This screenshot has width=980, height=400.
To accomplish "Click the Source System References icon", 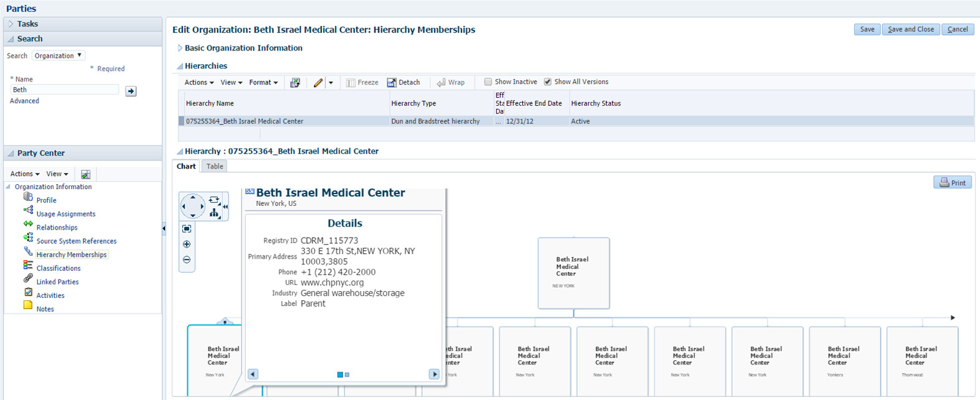I will coord(28,238).
